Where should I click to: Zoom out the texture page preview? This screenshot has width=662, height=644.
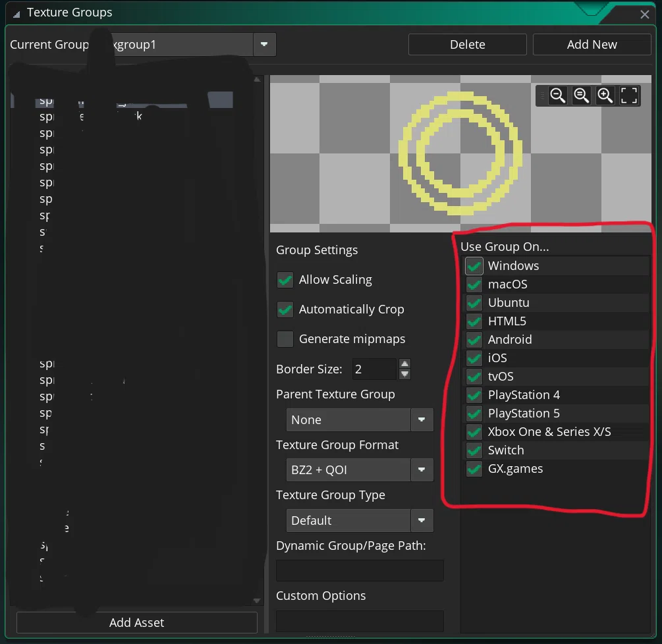coord(557,95)
